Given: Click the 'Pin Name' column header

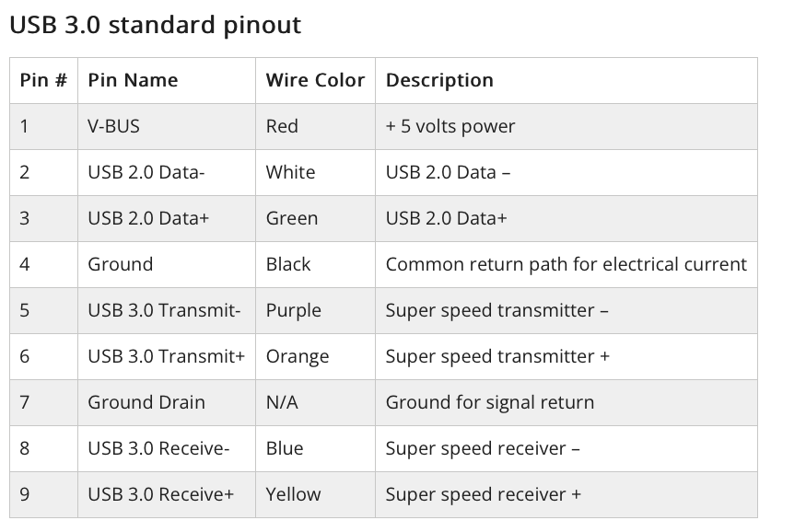Looking at the screenshot, I should point(167,81).
